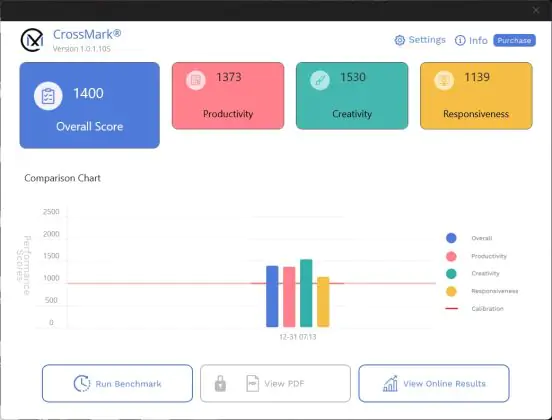Select the Responsiveness score card

476,96
